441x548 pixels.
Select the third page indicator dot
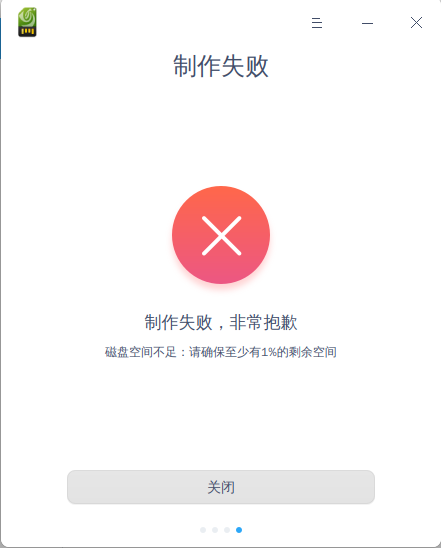point(227,530)
